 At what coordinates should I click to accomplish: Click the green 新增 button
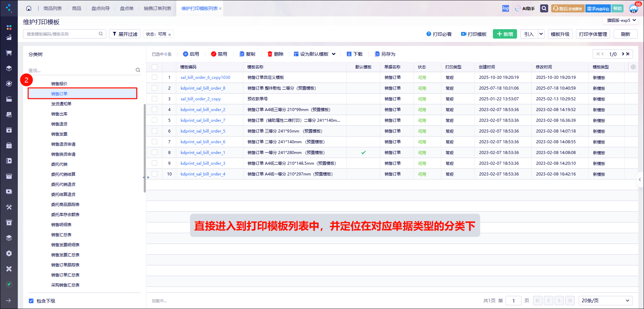505,34
